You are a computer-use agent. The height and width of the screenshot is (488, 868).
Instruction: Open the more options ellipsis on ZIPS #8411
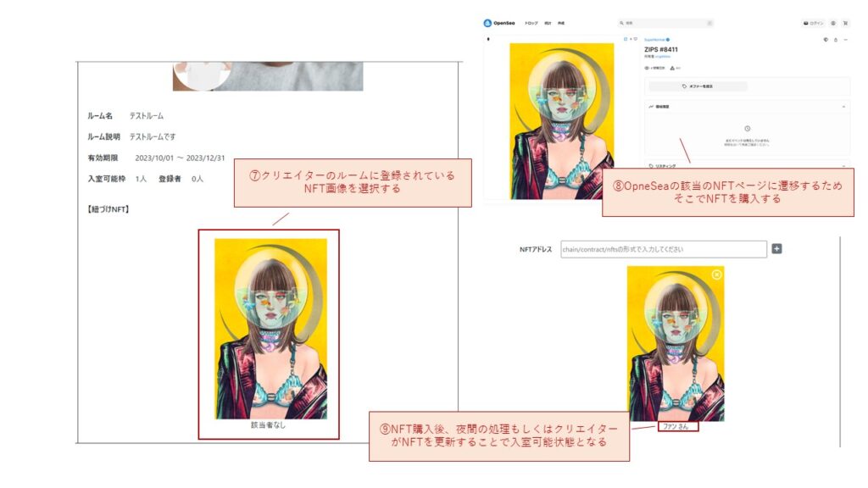[x=845, y=40]
